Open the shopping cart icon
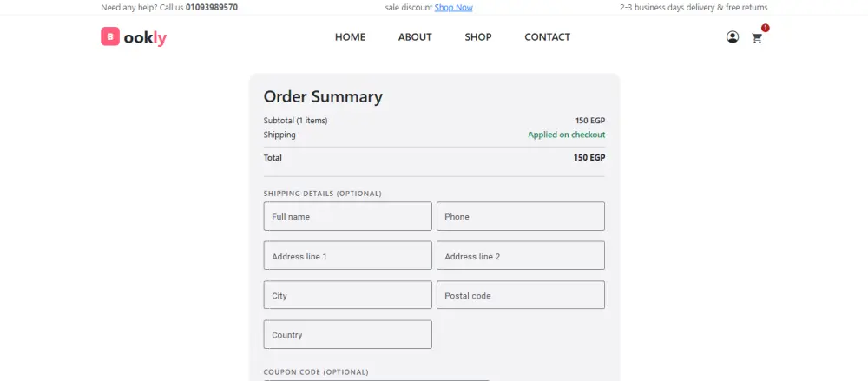Image resolution: width=868 pixels, height=381 pixels. [757, 38]
